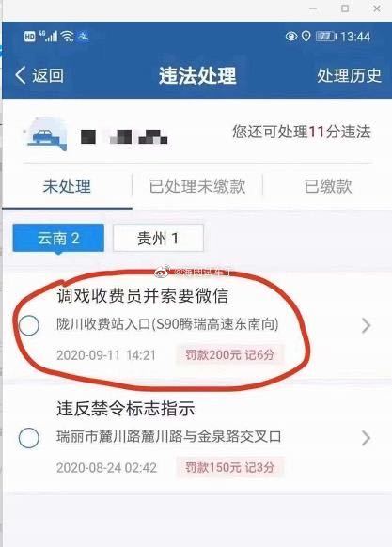Expand details arrow for 瑞丽市麓川路 violation
392x547 pixels.
367,438
